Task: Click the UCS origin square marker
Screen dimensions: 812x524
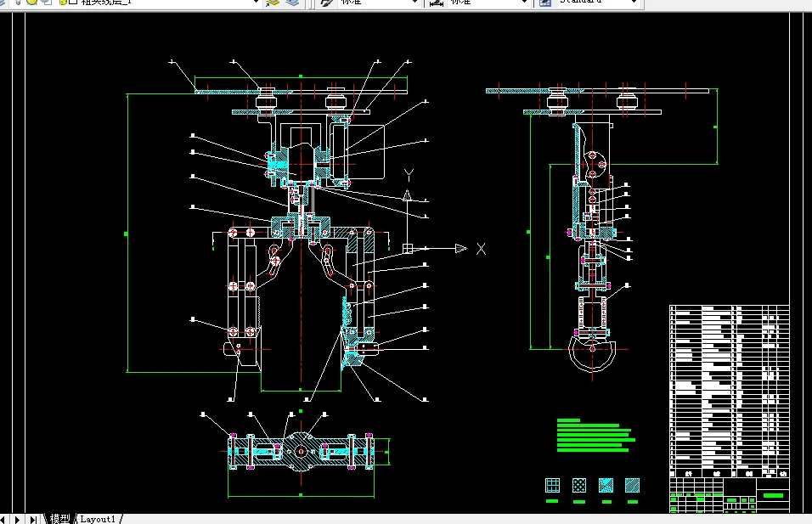Action: coord(408,249)
